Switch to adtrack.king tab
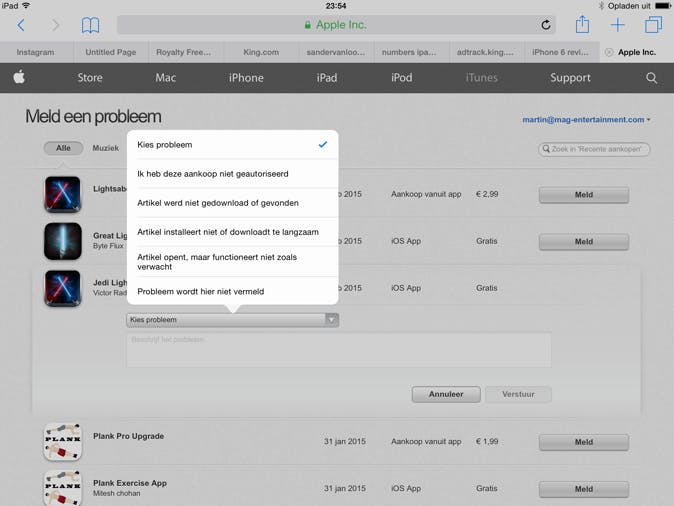674x506 pixels. tap(485, 52)
